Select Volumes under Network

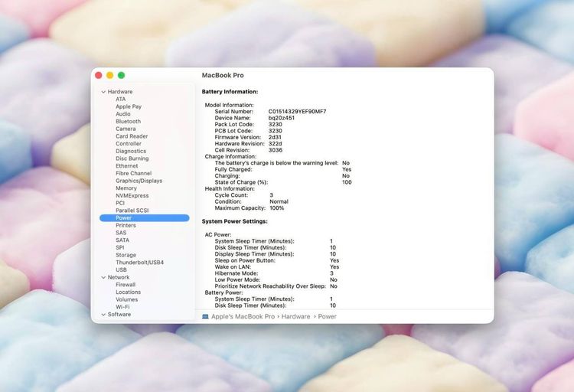pyautogui.click(x=126, y=299)
